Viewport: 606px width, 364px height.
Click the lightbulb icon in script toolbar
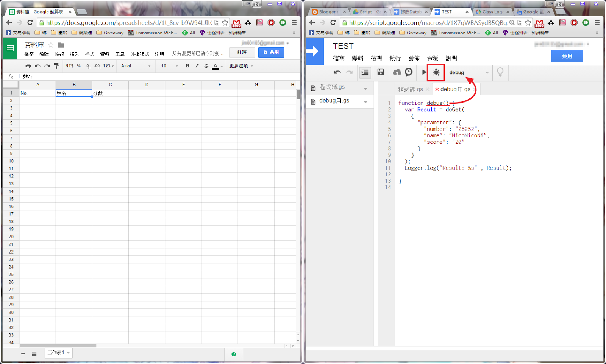coord(500,72)
